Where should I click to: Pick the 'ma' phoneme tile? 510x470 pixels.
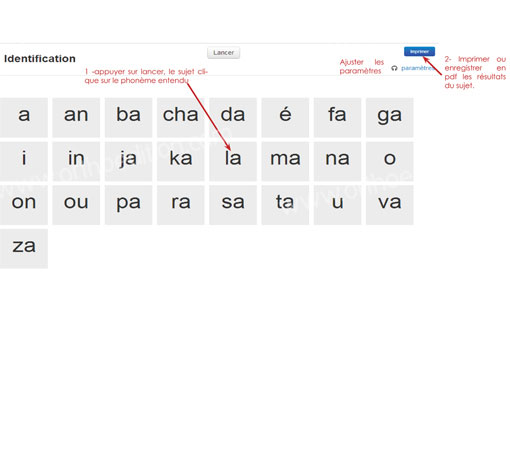(x=285, y=161)
